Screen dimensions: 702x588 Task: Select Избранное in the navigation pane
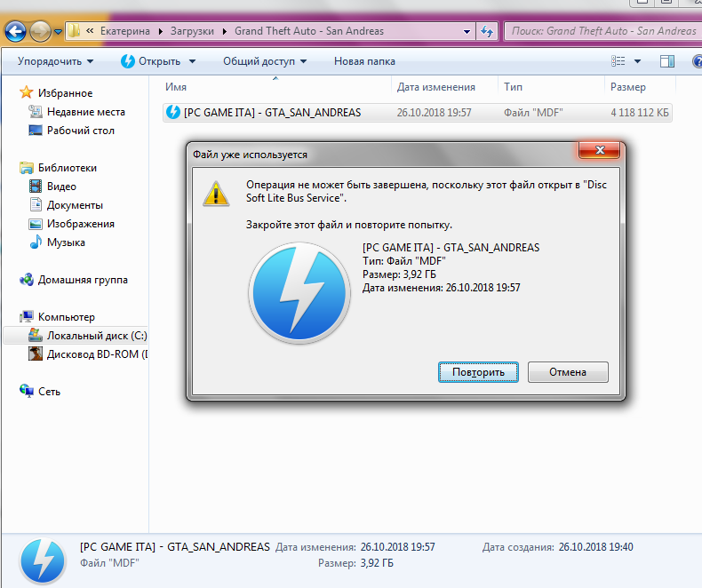pyautogui.click(x=66, y=93)
